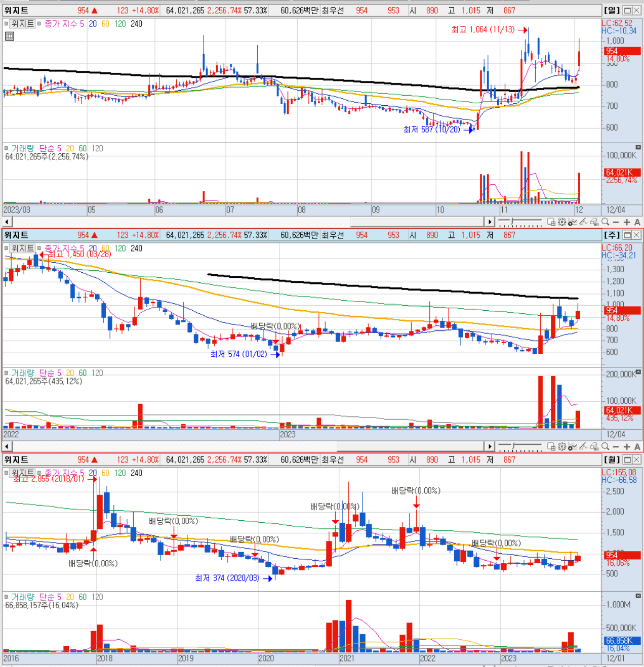Click '최저 574 (01/02)' annotation on weekly chart
This screenshot has width=644, height=667.
pyautogui.click(x=238, y=354)
